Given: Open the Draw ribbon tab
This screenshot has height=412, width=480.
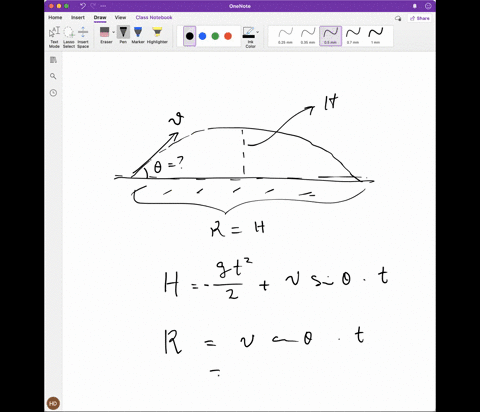Looking at the screenshot, I should click(100, 17).
